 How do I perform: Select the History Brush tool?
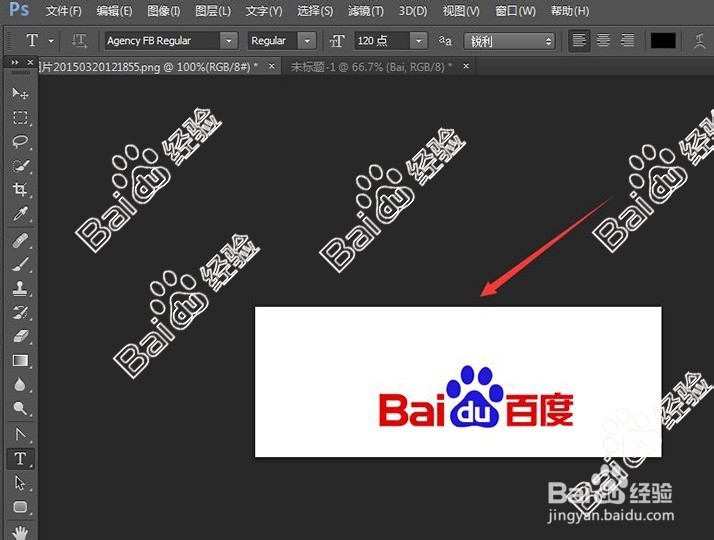(20, 312)
